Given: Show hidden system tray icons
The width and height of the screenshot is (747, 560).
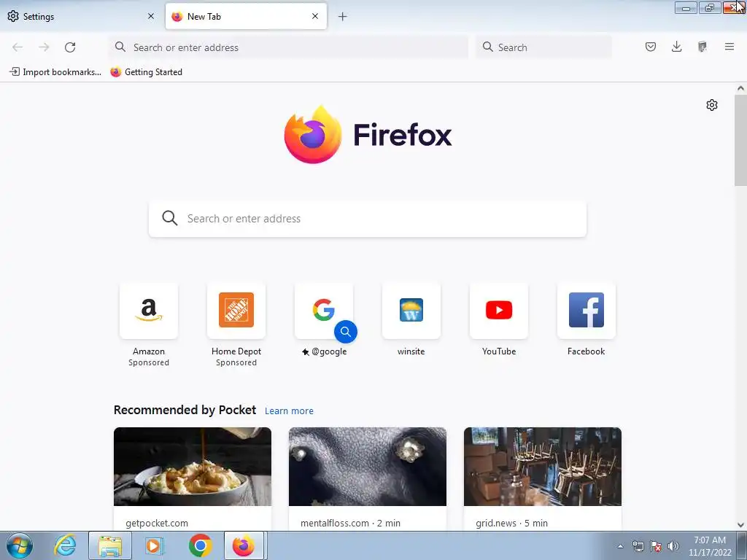Looking at the screenshot, I should coord(620,547).
